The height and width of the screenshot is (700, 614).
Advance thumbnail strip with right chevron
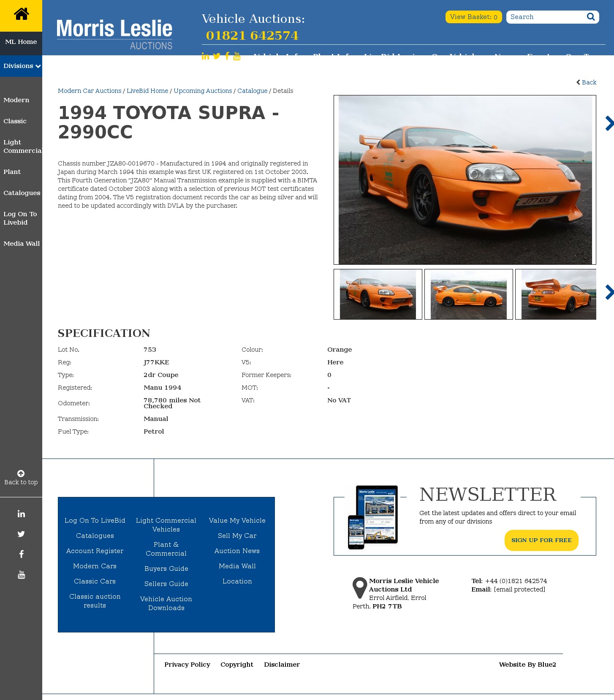(609, 292)
